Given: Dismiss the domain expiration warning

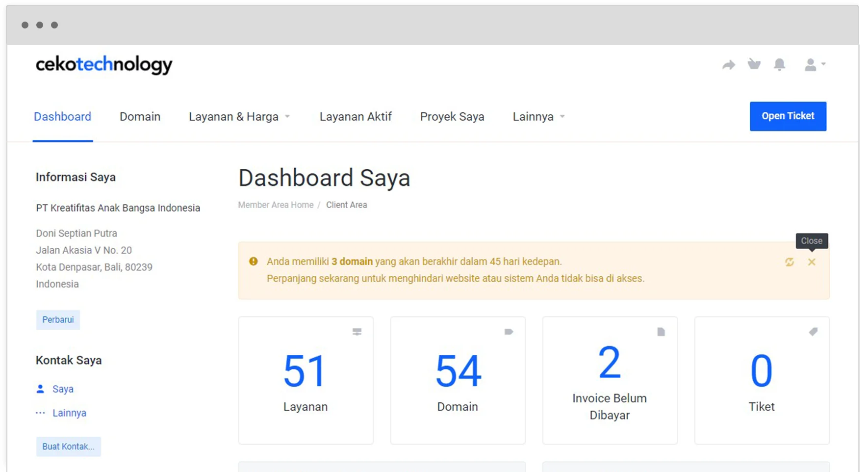Looking at the screenshot, I should (x=812, y=262).
